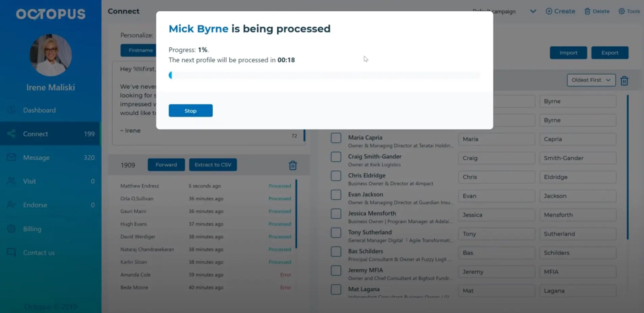Click the processing progress bar
The width and height of the screenshot is (644, 313).
point(324,75)
